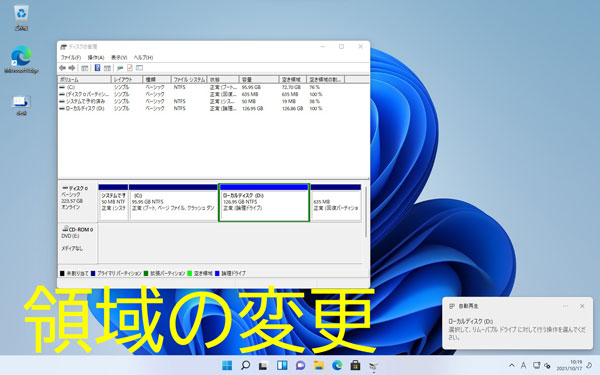Screen dimensions: 600x375
Task: Open the disk shortcut desktop icon below Edge
Action: 21,105
